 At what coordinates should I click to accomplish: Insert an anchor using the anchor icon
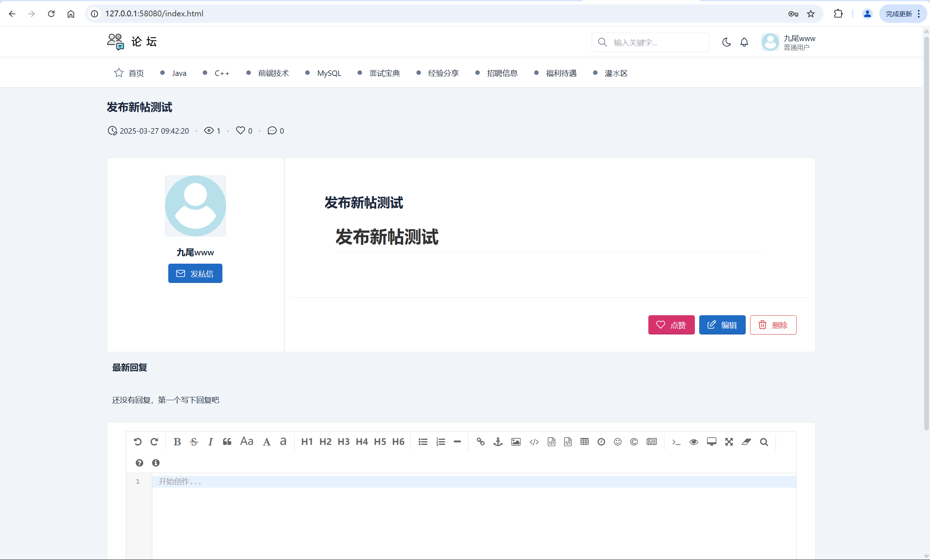click(x=498, y=442)
